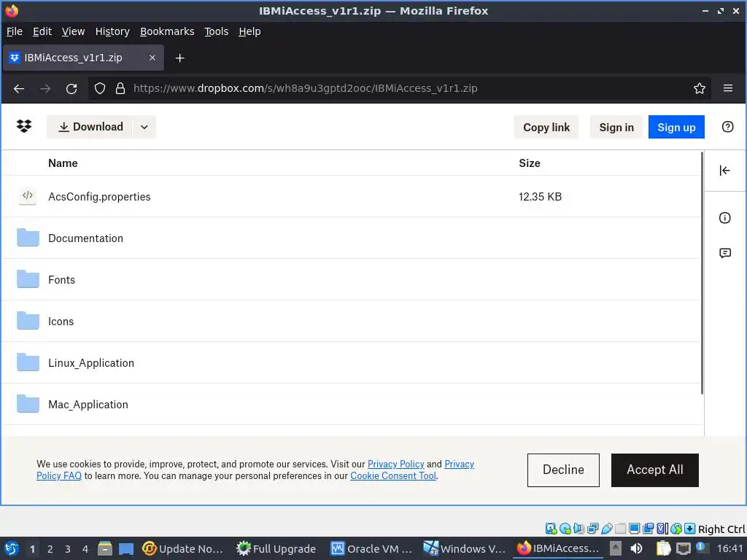Click the Sign in button
Viewport: 747px width, 560px height.
[616, 127]
